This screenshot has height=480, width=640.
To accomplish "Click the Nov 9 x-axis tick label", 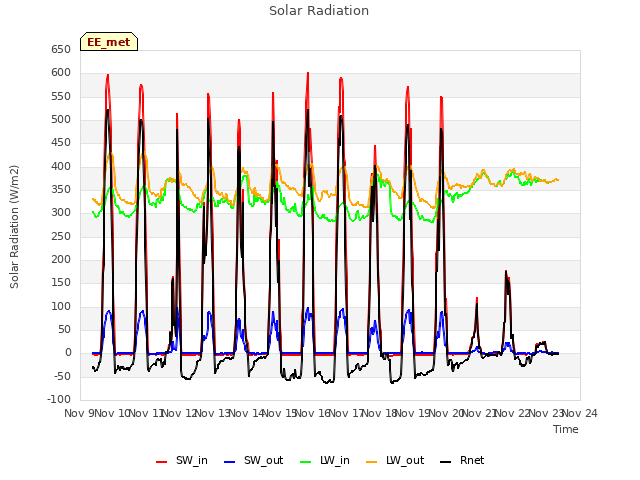I will (79, 413).
